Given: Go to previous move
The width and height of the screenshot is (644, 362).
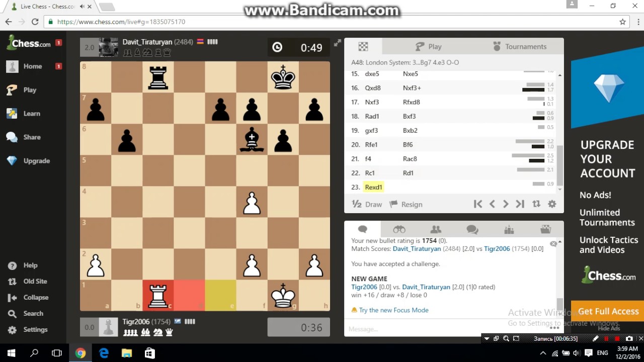Looking at the screenshot, I should (x=492, y=204).
